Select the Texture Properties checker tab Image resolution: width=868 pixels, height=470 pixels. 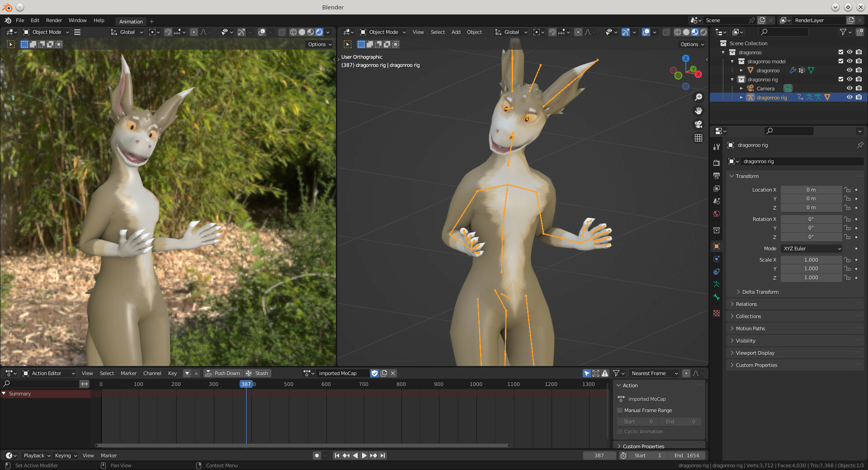(x=716, y=312)
